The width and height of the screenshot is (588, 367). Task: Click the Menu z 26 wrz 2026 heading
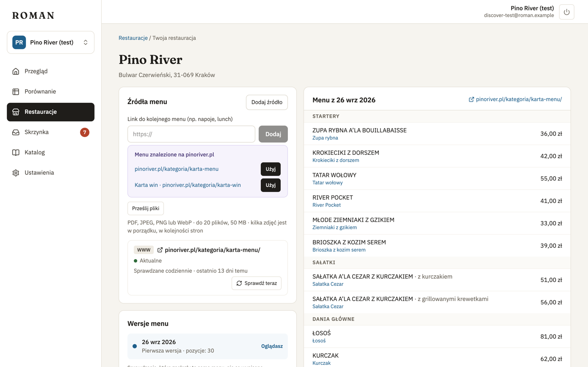point(344,100)
